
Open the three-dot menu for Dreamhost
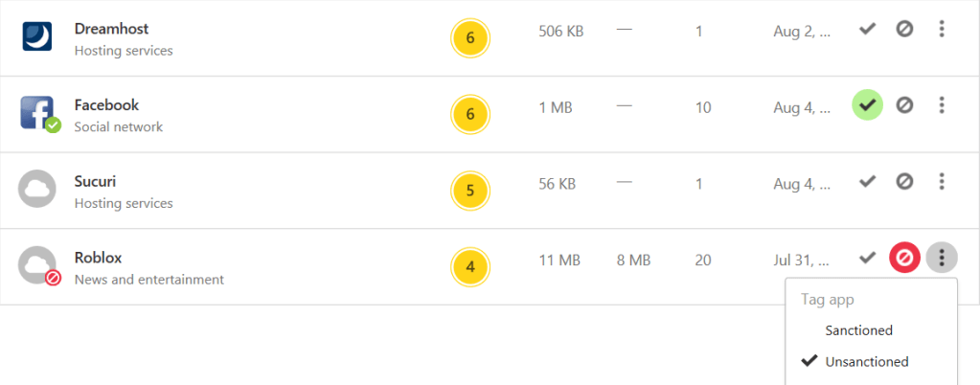pos(942,29)
